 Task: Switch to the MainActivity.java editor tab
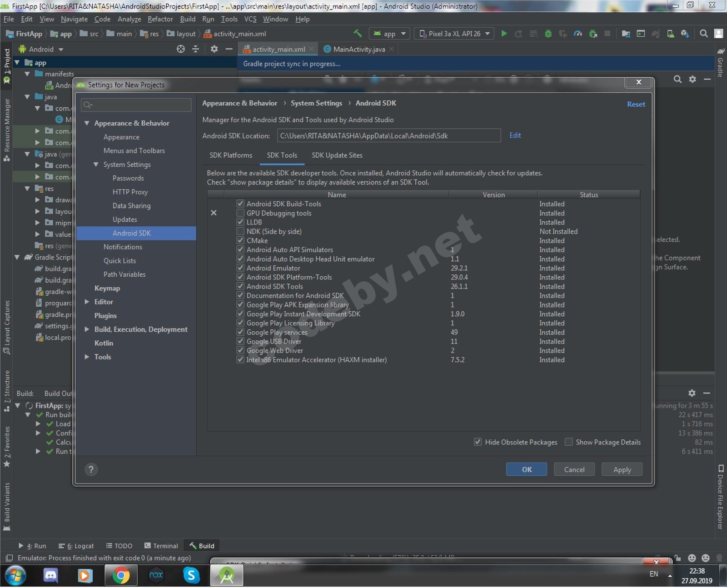359,49
